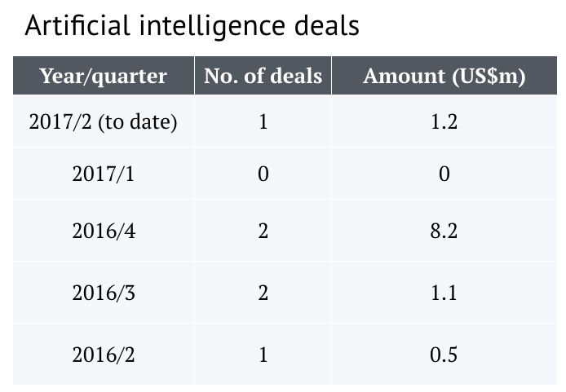Select deal count for 2017/2 row
Viewport: 566px width, 392px height.
(263, 121)
